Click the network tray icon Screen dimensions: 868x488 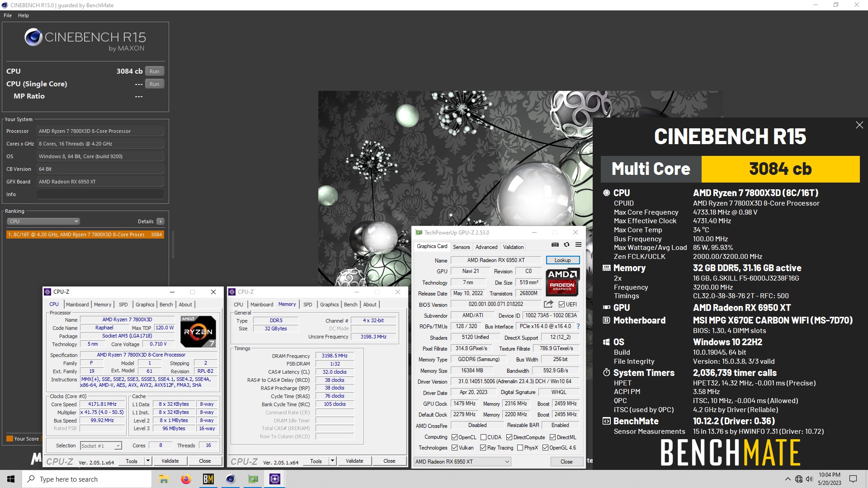click(799, 479)
